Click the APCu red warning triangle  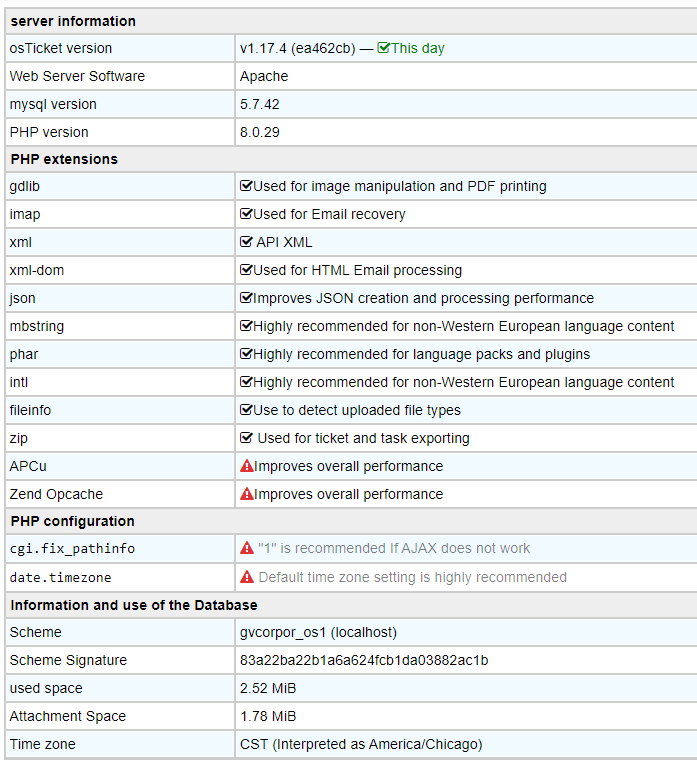point(247,466)
